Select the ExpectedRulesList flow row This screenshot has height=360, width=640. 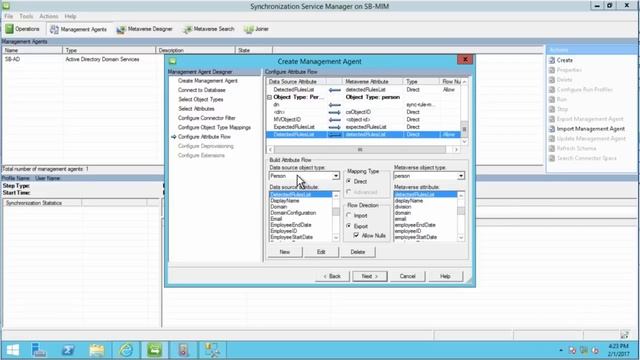click(363, 127)
